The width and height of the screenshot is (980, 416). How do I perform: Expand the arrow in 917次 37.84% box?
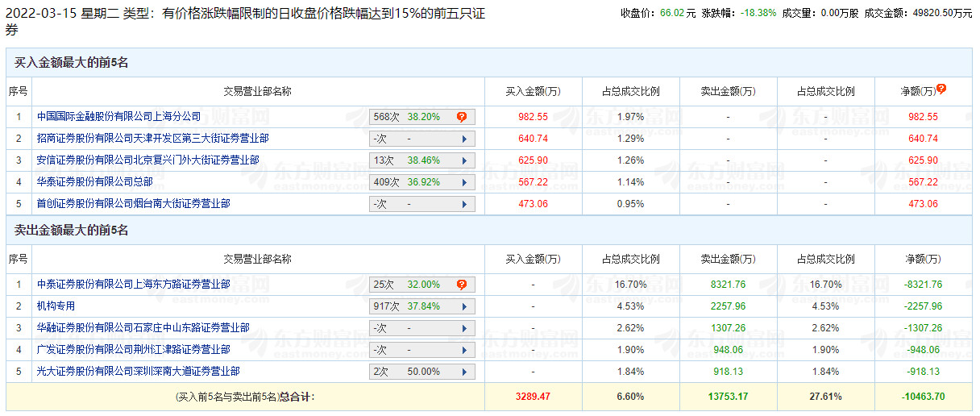[x=464, y=306]
